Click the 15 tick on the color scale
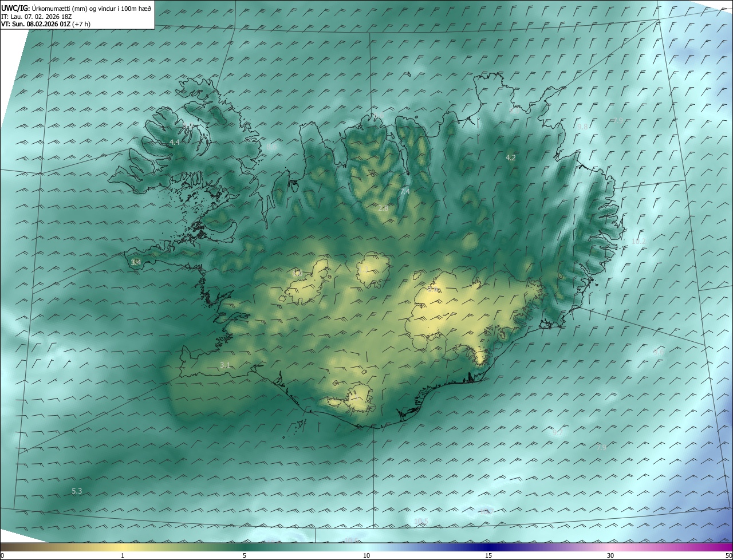 point(488,555)
